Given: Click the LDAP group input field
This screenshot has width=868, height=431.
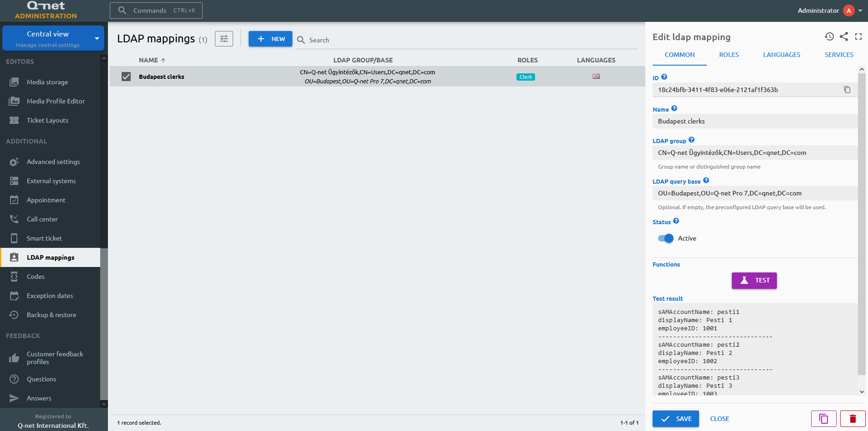Looking at the screenshot, I should pos(755,153).
